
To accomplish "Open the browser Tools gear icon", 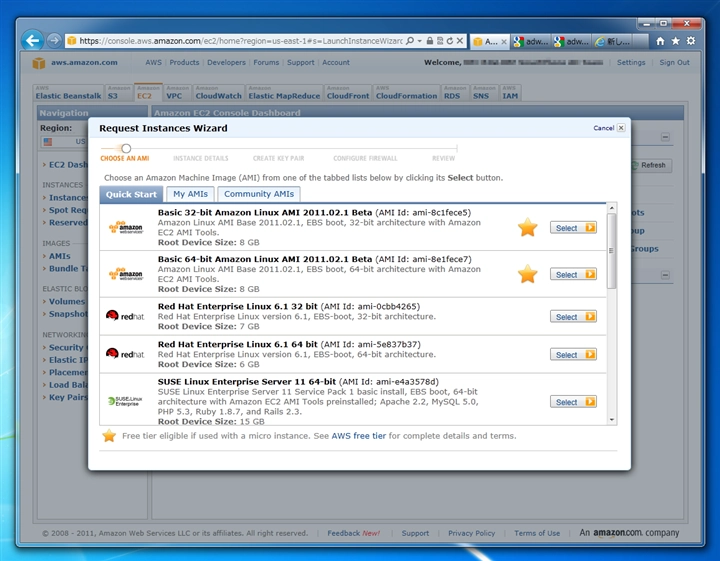I will point(691,41).
